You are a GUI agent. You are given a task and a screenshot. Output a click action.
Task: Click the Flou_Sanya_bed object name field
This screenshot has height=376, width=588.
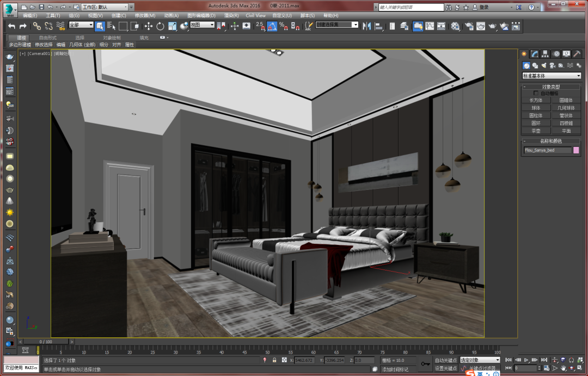[547, 150]
